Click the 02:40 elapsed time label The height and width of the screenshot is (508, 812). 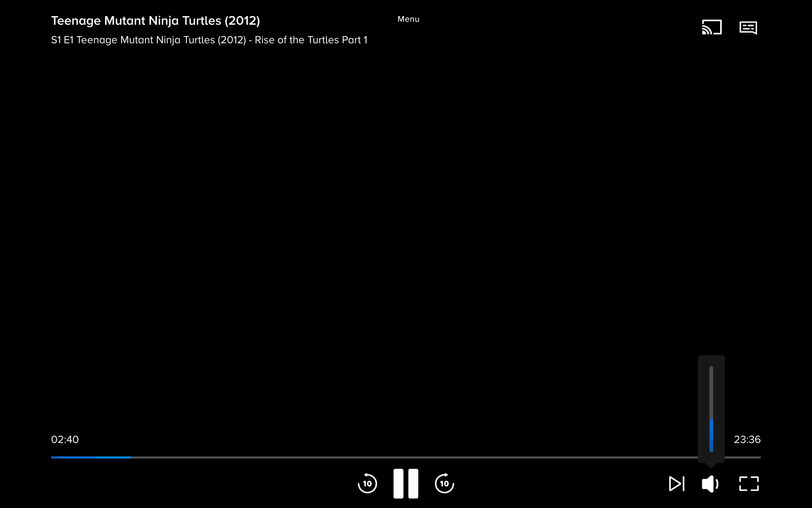[x=65, y=439]
